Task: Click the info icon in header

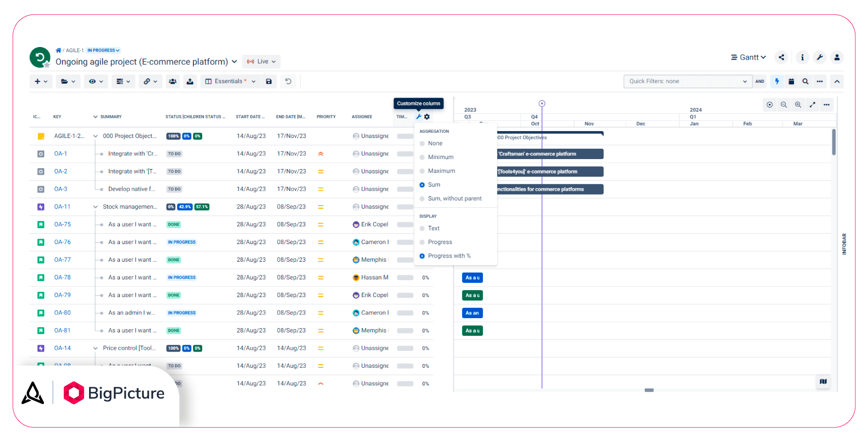Action: (802, 57)
